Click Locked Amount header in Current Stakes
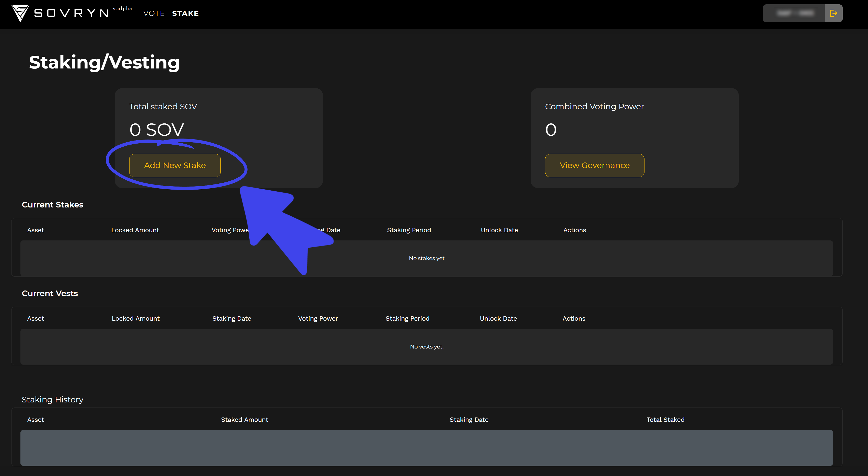Viewport: 868px width, 476px height. click(x=135, y=230)
